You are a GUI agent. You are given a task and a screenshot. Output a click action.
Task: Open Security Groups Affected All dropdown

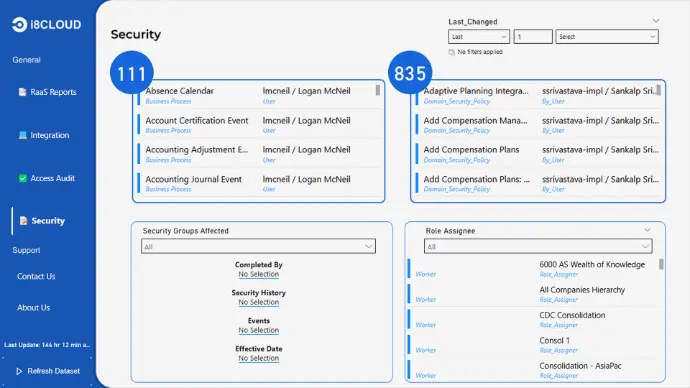point(258,246)
